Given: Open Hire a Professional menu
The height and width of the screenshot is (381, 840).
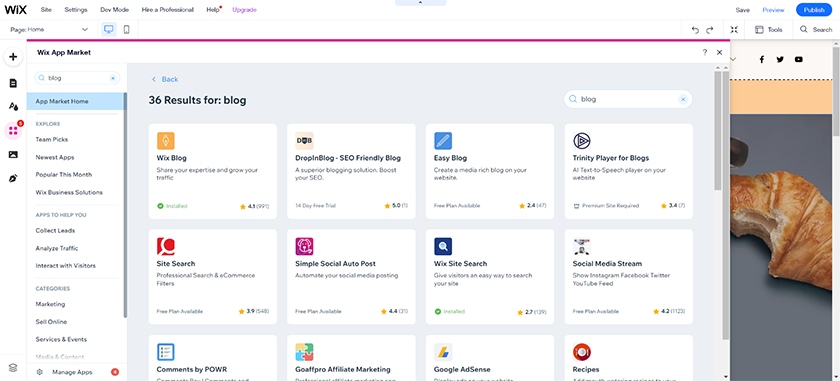Looking at the screenshot, I should pyautogui.click(x=168, y=10).
